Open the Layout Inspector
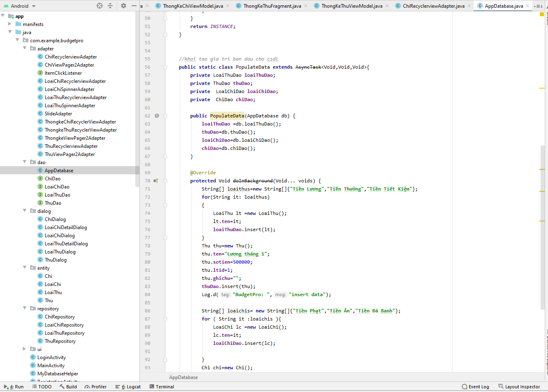548x392 pixels. click(519, 387)
